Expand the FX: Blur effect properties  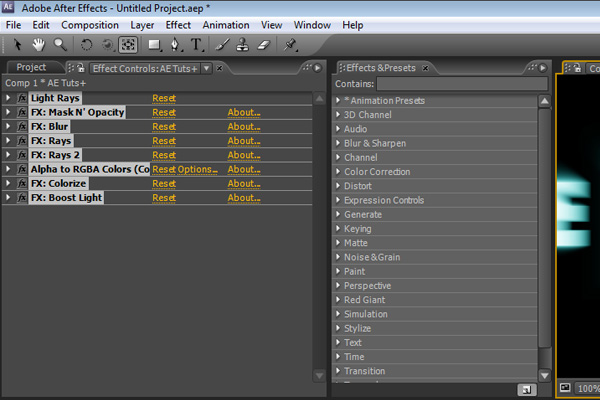click(x=8, y=126)
